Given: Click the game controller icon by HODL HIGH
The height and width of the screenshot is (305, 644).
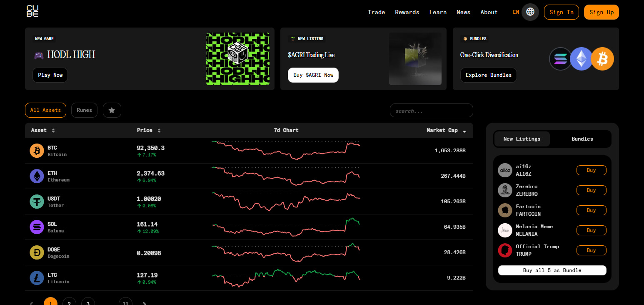Looking at the screenshot, I should 39,55.
